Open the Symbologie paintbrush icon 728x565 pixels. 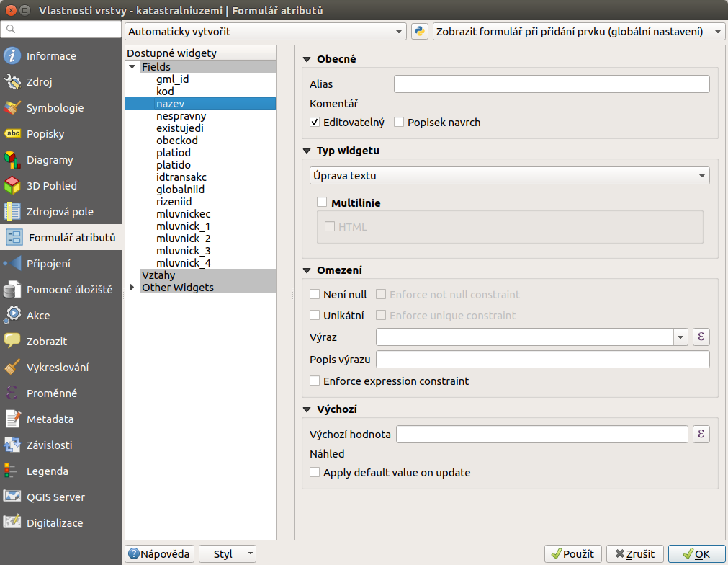tap(12, 108)
